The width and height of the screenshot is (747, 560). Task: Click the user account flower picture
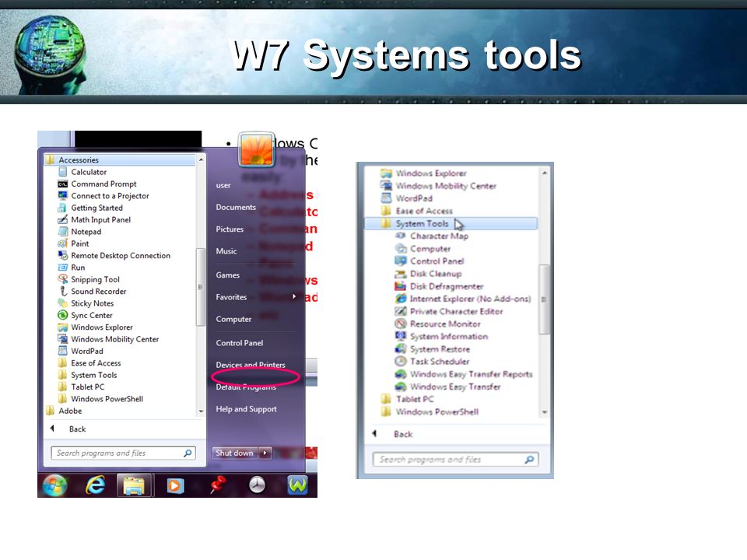[257, 149]
